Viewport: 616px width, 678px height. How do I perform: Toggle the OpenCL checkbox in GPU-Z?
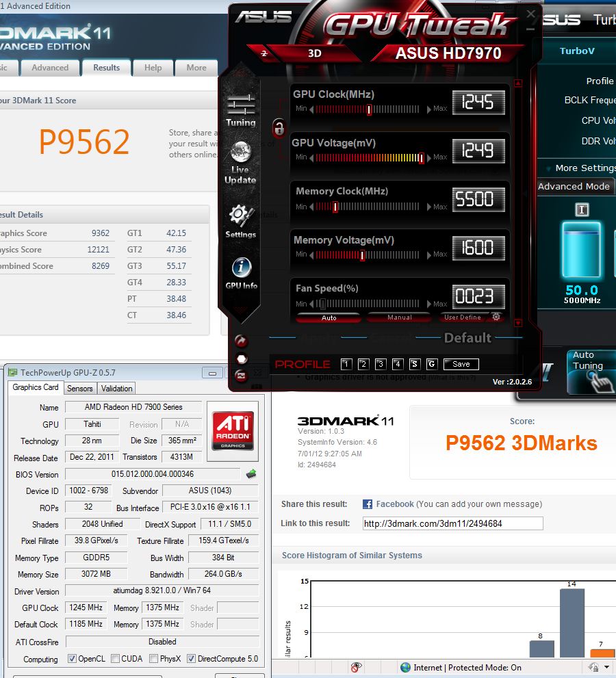(x=73, y=659)
